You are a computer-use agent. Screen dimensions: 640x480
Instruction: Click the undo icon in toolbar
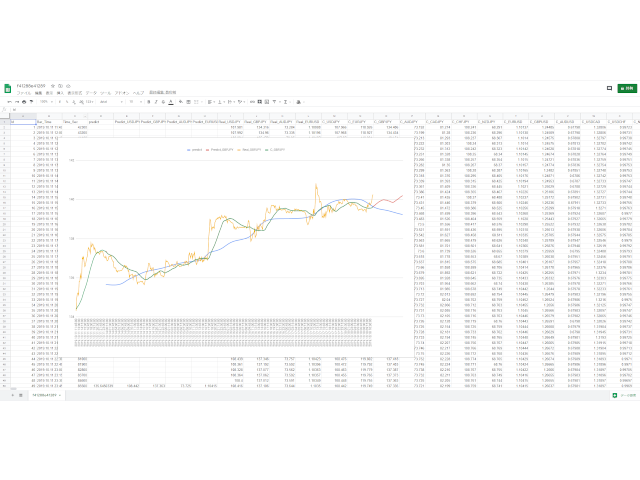(9, 102)
